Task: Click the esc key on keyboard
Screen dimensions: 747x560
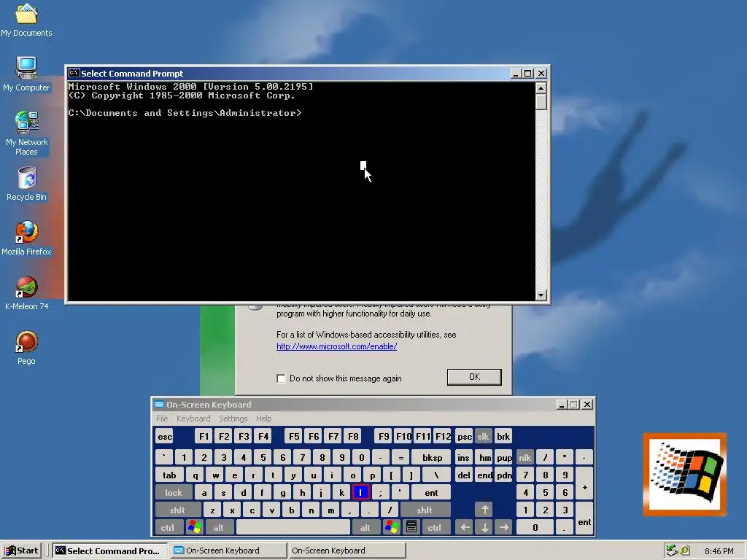Action: 165,436
